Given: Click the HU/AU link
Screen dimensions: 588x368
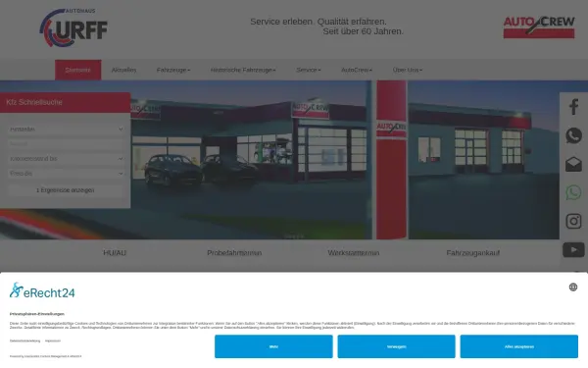Looking at the screenshot, I should 115,253.
